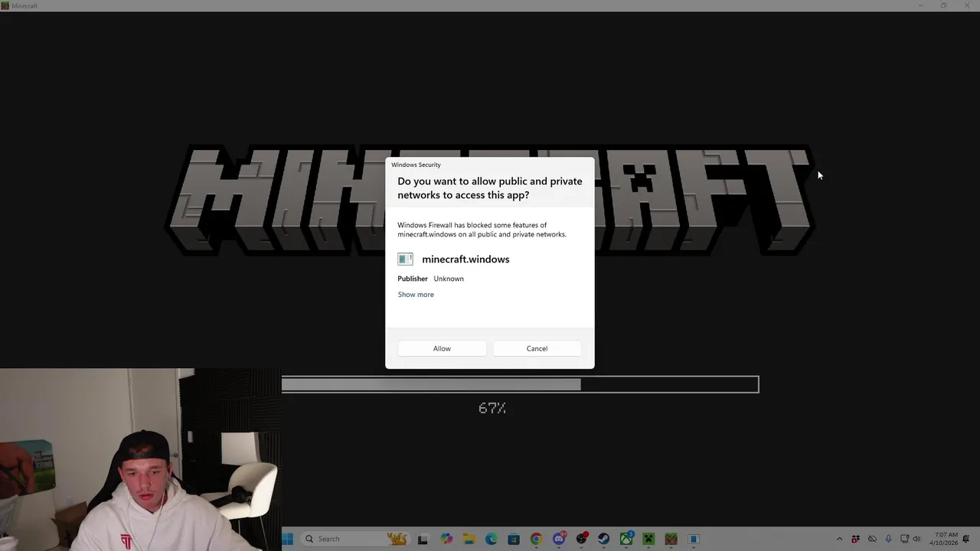Click the red recording tray icon

click(x=856, y=539)
